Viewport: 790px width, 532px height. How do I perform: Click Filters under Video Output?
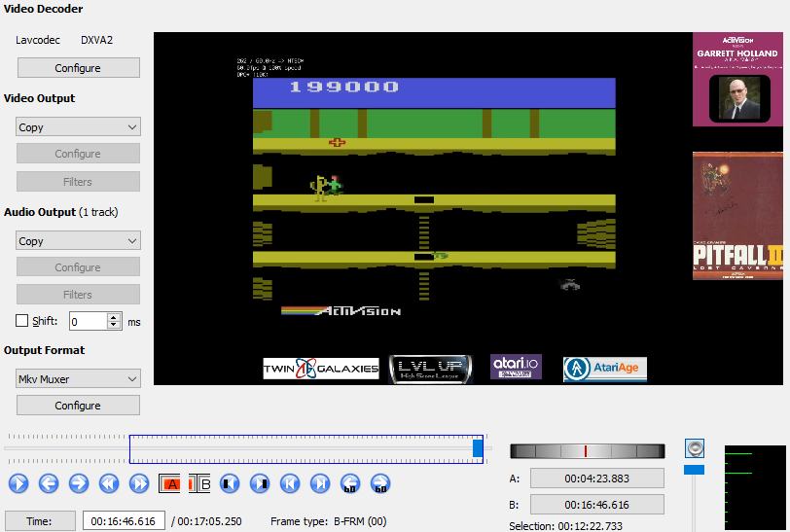coord(78,181)
